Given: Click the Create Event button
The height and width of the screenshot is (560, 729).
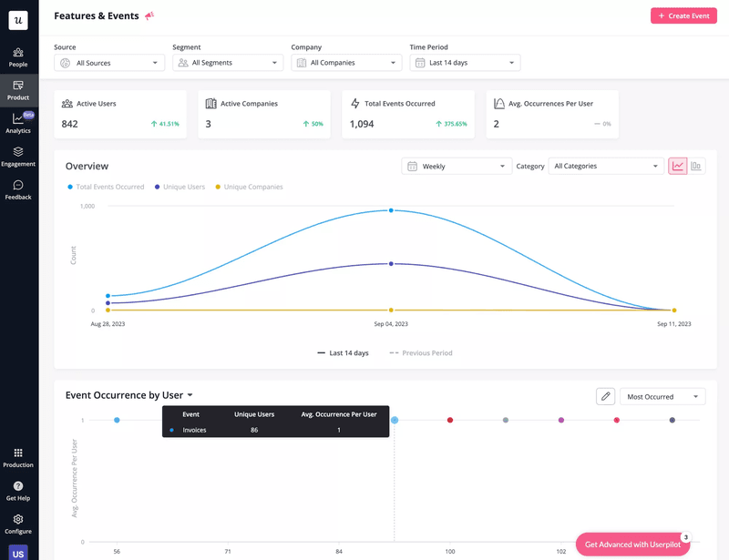Looking at the screenshot, I should 683,15.
